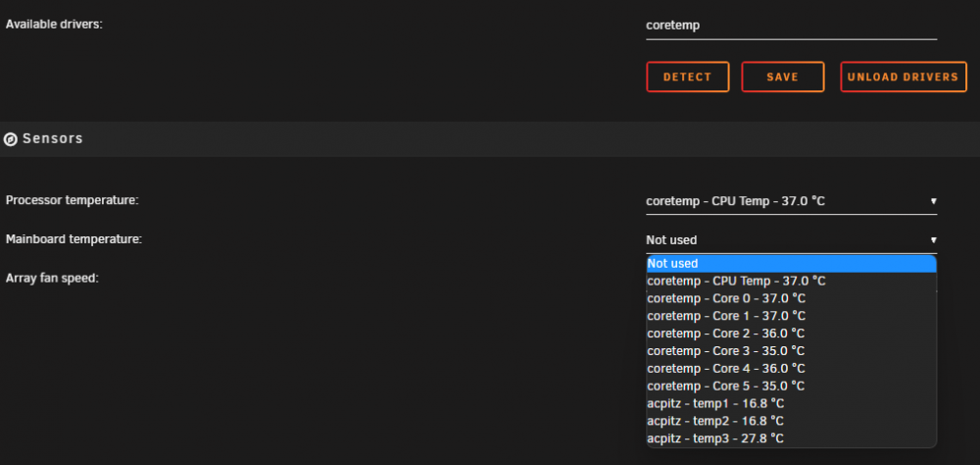Select 'coretemp - Core 2' option
The image size is (980, 465).
(791, 334)
